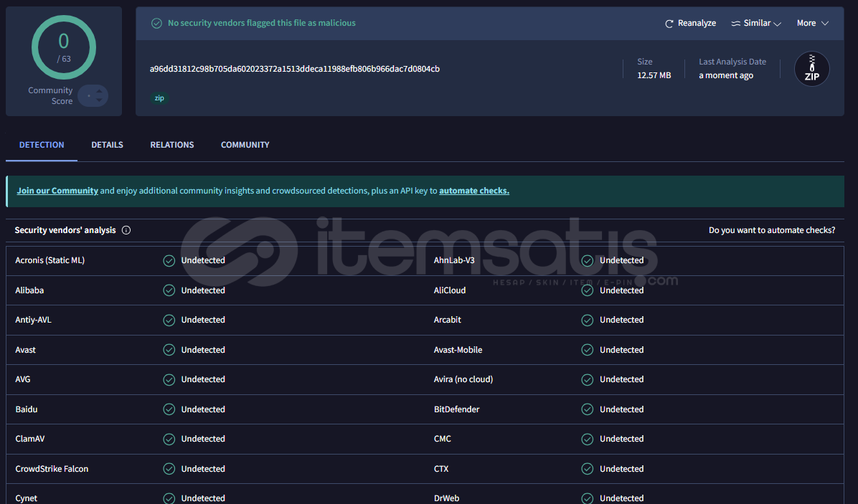The image size is (858, 504).
Task: Click the green check icon in no-detections banner
Action: [x=156, y=23]
